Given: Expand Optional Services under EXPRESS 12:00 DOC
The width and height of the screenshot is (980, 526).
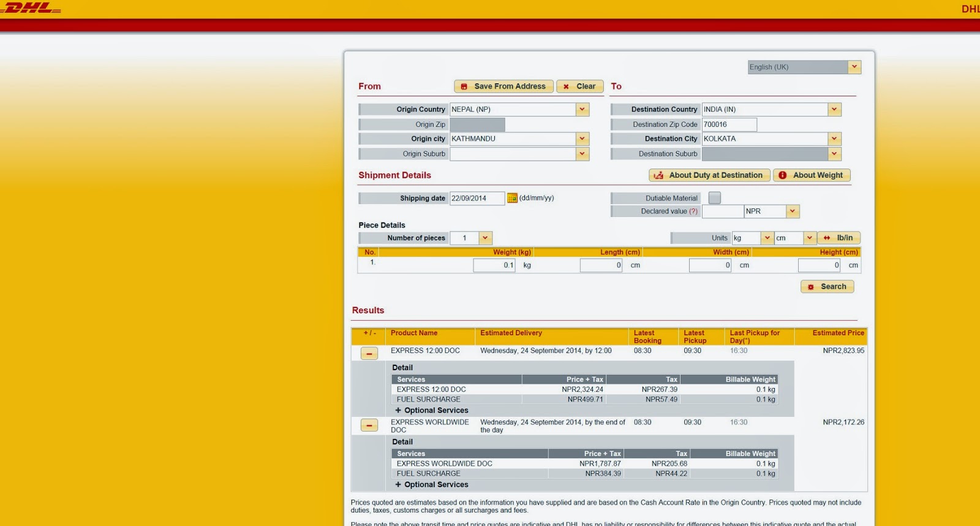Looking at the screenshot, I should [x=431, y=410].
